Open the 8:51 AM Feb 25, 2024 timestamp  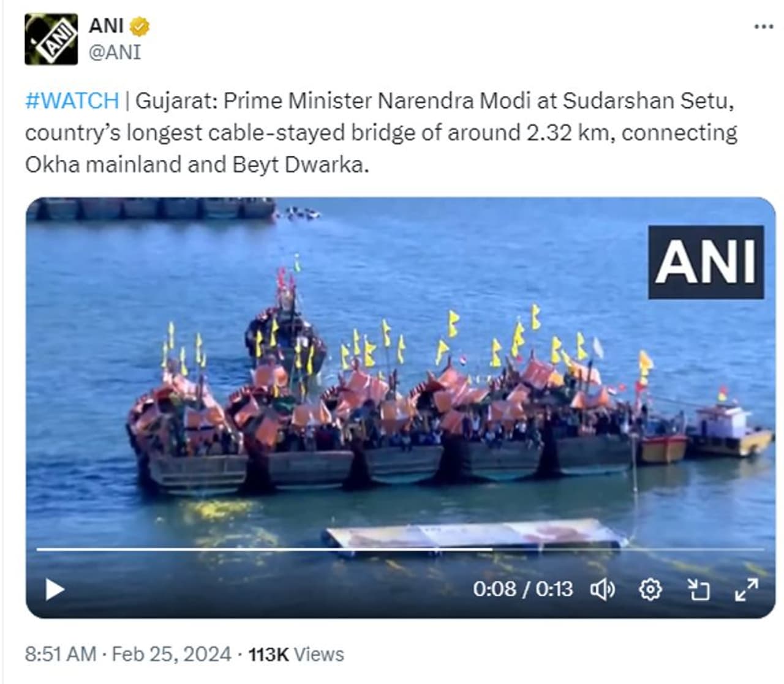click(x=128, y=654)
